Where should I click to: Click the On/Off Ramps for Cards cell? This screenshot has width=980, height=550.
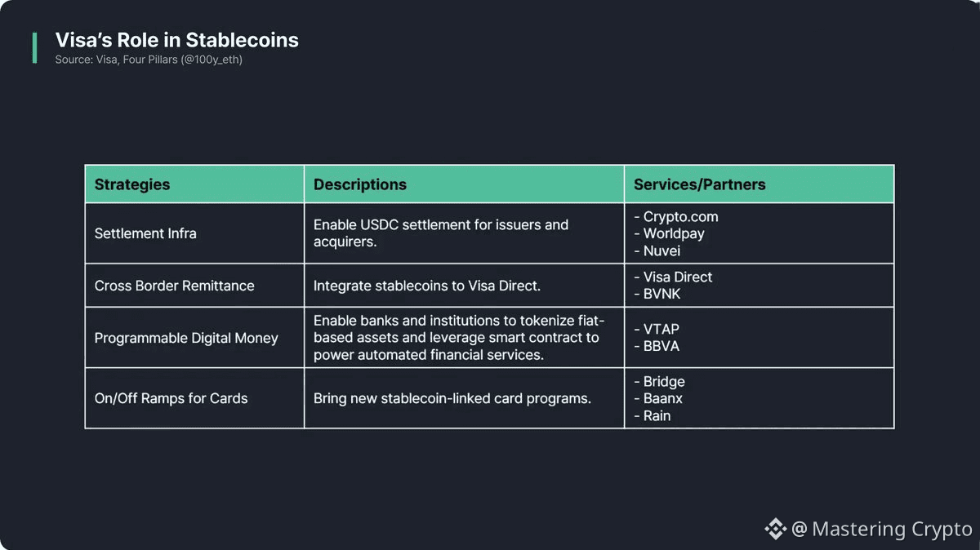[x=171, y=398]
